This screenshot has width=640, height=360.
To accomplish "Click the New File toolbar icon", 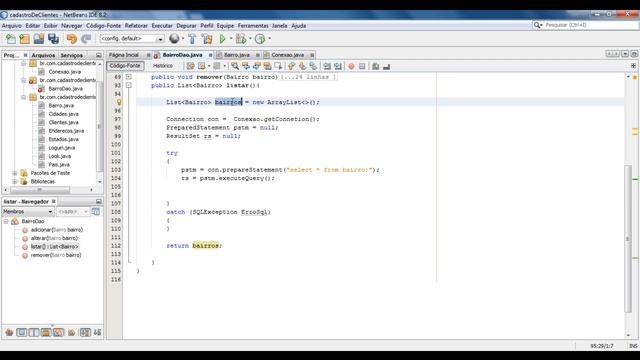I will [11, 39].
